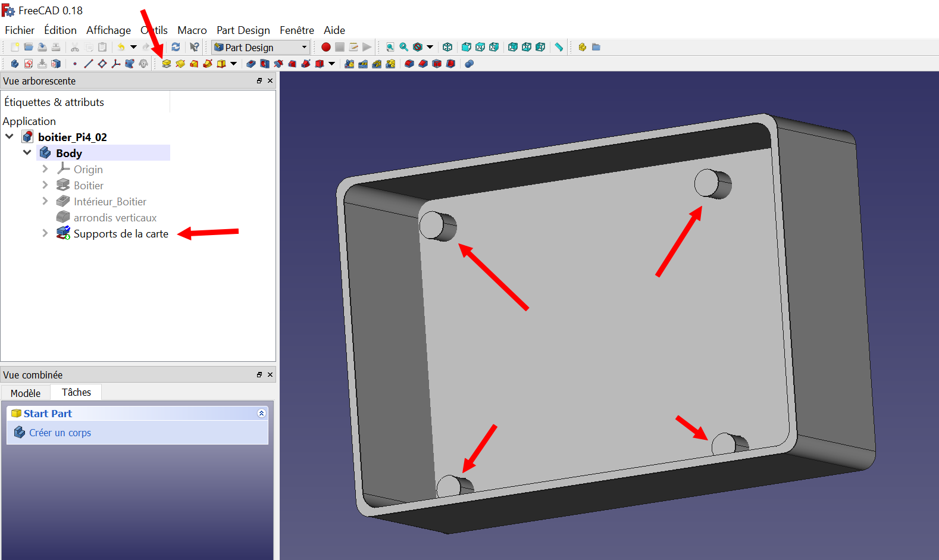939x560 pixels.
Task: Click the Refresh recompute icon
Action: tap(176, 47)
